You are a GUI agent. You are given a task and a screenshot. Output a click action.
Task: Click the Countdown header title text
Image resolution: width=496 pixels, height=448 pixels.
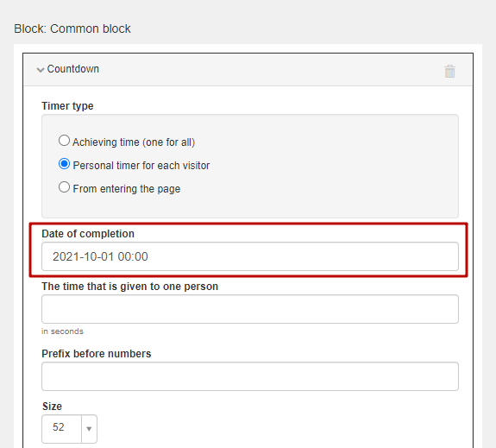coord(73,69)
